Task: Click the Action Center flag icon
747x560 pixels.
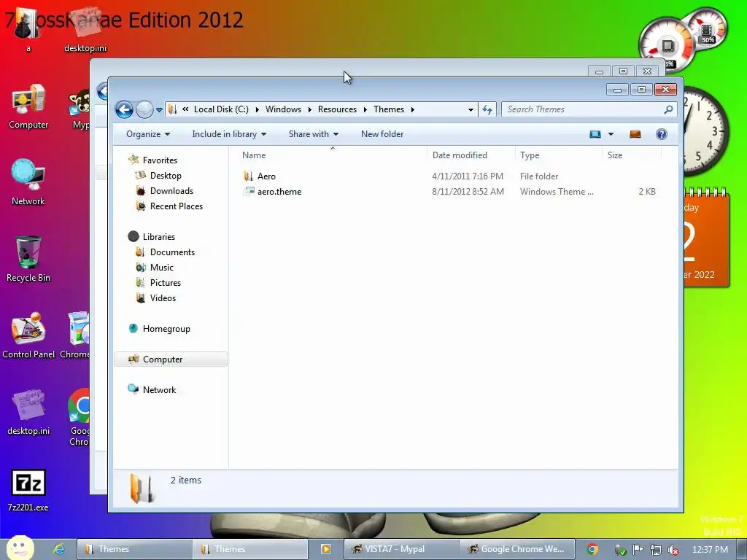Action: [x=638, y=550]
